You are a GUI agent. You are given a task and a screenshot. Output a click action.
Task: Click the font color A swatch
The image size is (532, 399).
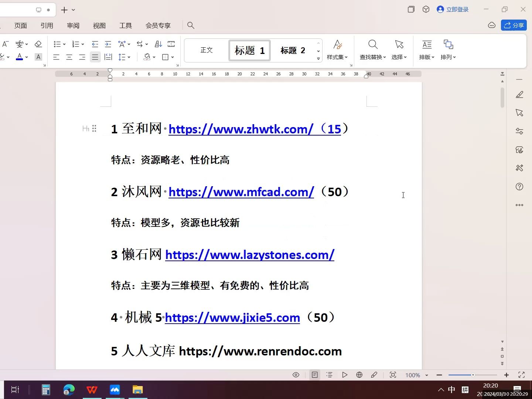20,57
